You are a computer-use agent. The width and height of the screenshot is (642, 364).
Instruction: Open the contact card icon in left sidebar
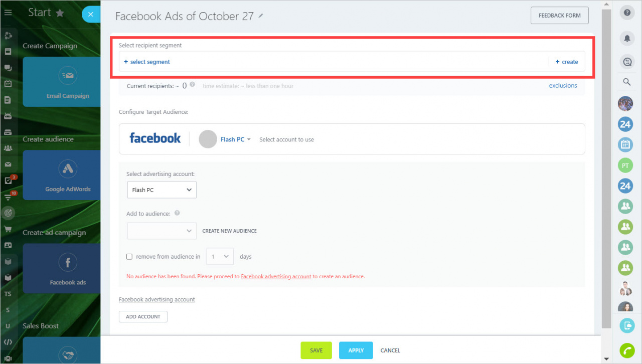[x=8, y=245]
